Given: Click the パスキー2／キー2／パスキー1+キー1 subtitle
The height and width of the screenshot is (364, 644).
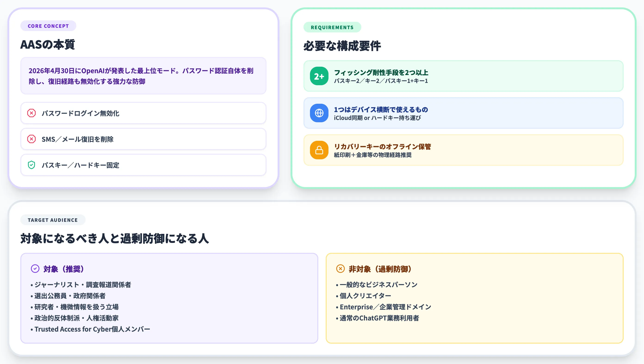Looking at the screenshot, I should (x=381, y=81).
